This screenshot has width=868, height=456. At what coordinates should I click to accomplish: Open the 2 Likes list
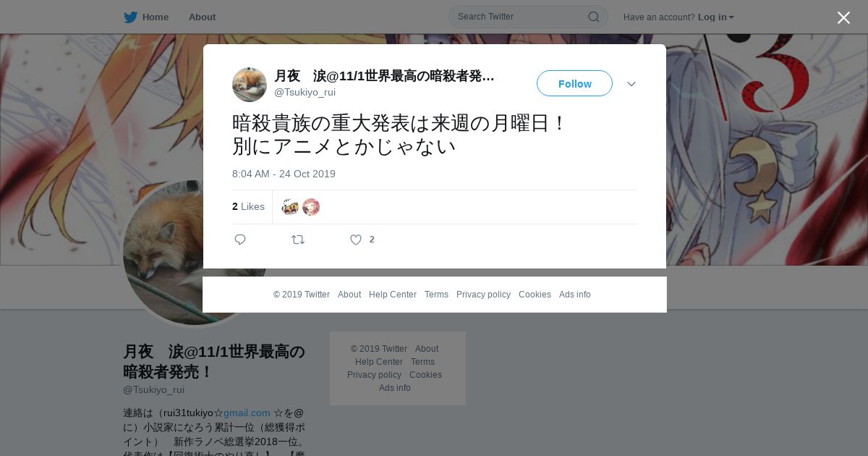248,206
